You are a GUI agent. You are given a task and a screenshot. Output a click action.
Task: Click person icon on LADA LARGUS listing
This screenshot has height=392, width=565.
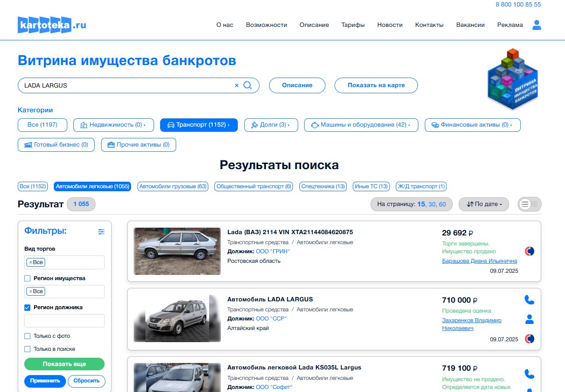pos(529,320)
